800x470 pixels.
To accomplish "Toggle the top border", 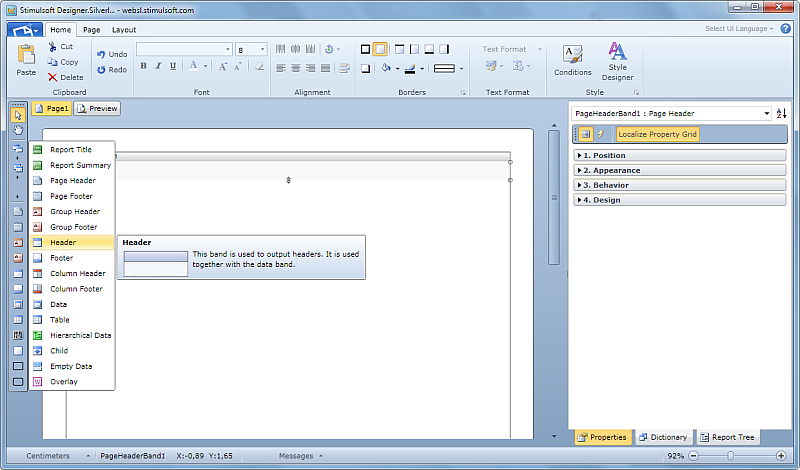I will pos(399,49).
